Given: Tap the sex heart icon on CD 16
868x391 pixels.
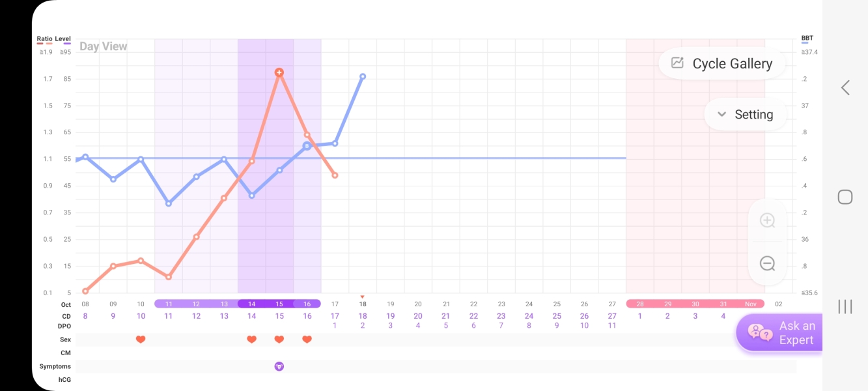Looking at the screenshot, I should pos(307,340).
